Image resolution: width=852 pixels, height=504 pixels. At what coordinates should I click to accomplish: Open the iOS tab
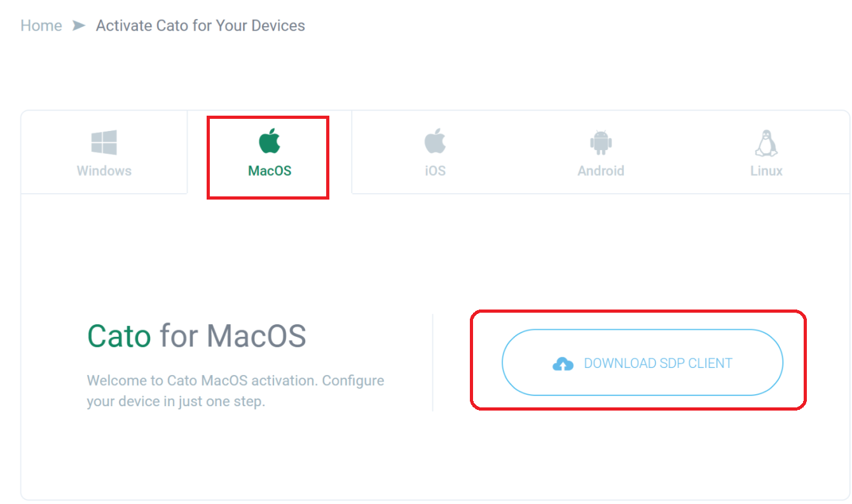434,153
